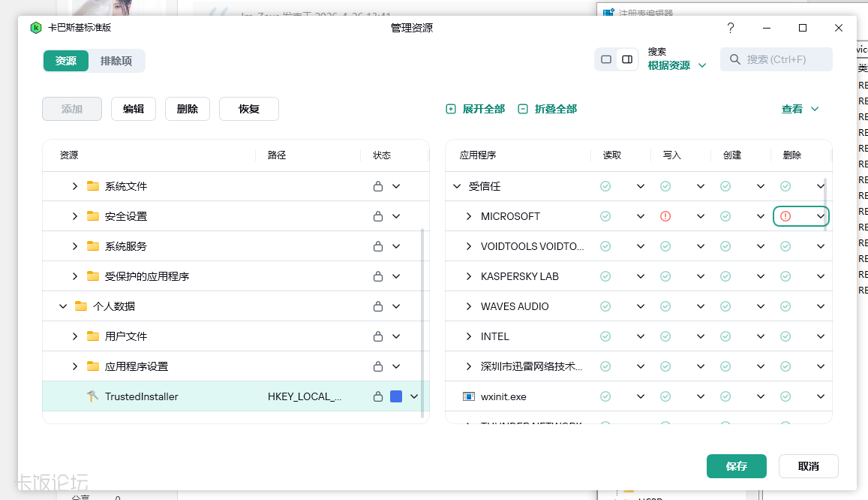Open MICROSOFT write permission dropdown arrow
The width and height of the screenshot is (868, 500).
tap(701, 216)
